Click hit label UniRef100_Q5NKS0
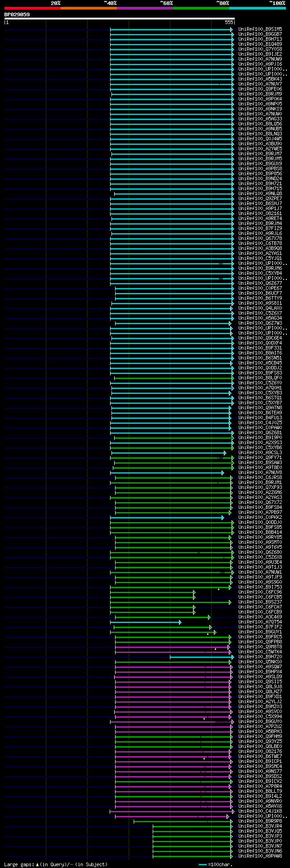 tap(260, 662)
